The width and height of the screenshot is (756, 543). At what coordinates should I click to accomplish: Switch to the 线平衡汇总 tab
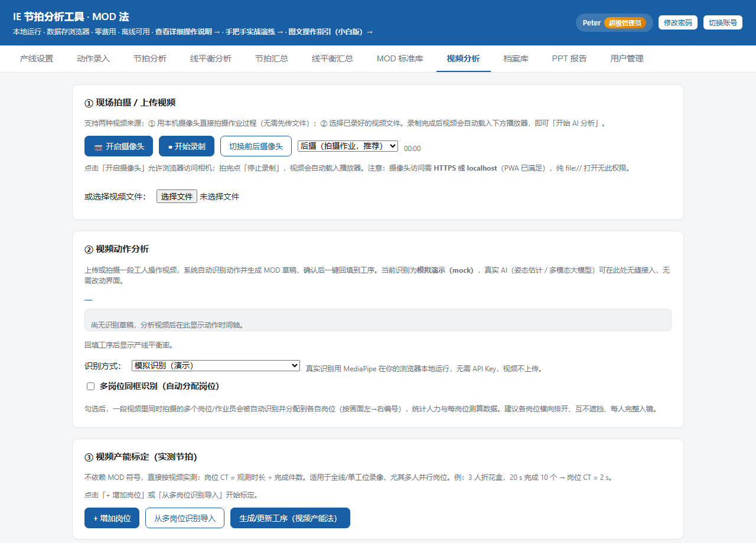pyautogui.click(x=333, y=58)
